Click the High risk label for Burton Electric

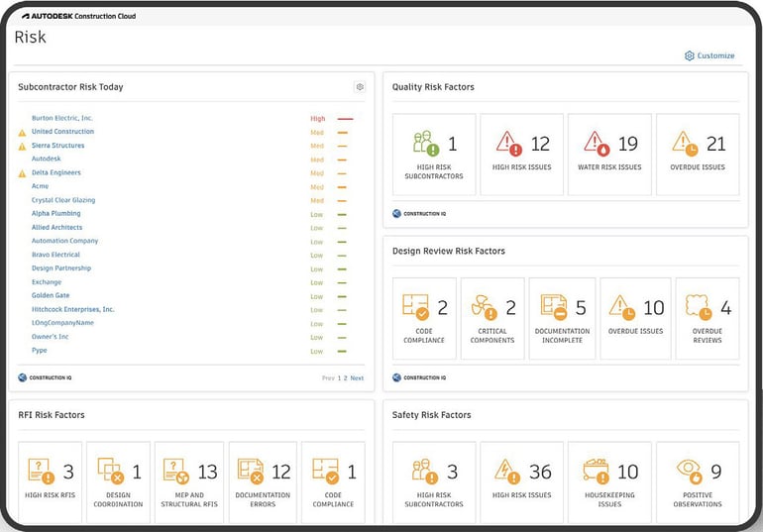318,119
